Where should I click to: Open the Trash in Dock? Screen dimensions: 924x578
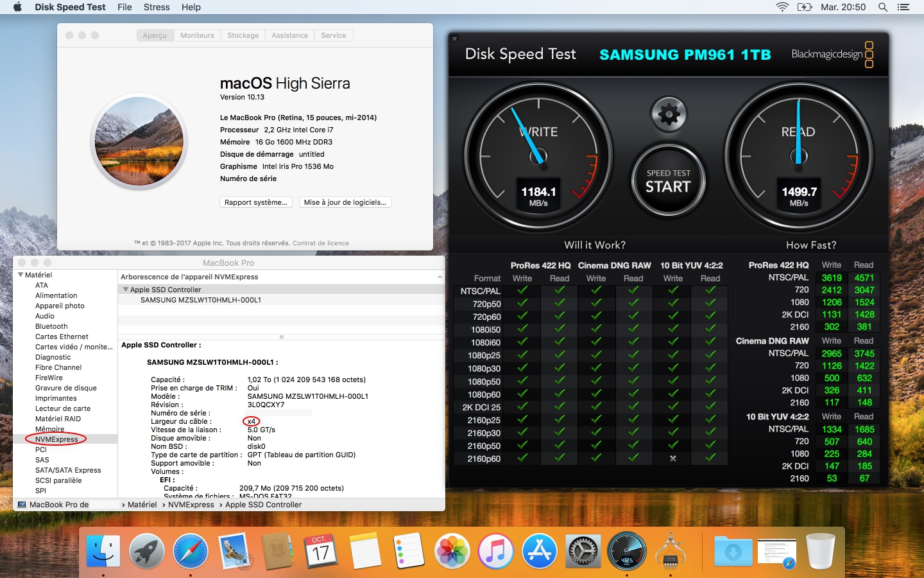[821, 551]
